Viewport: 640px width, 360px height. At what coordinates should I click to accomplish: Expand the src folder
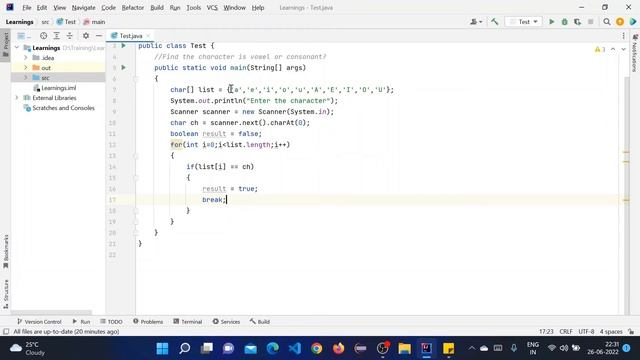(26, 78)
